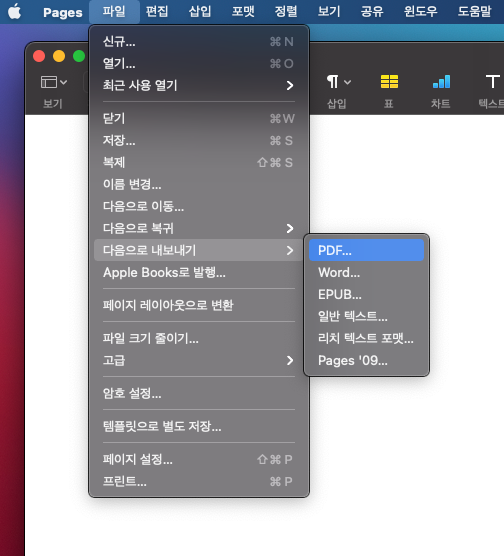Open the 보기 menu in menu bar
This screenshot has height=556, width=504.
click(329, 11)
